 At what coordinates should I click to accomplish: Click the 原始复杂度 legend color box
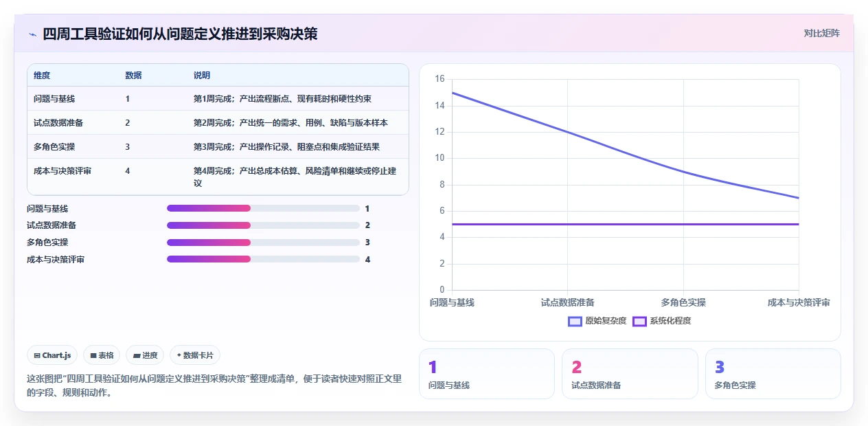575,321
